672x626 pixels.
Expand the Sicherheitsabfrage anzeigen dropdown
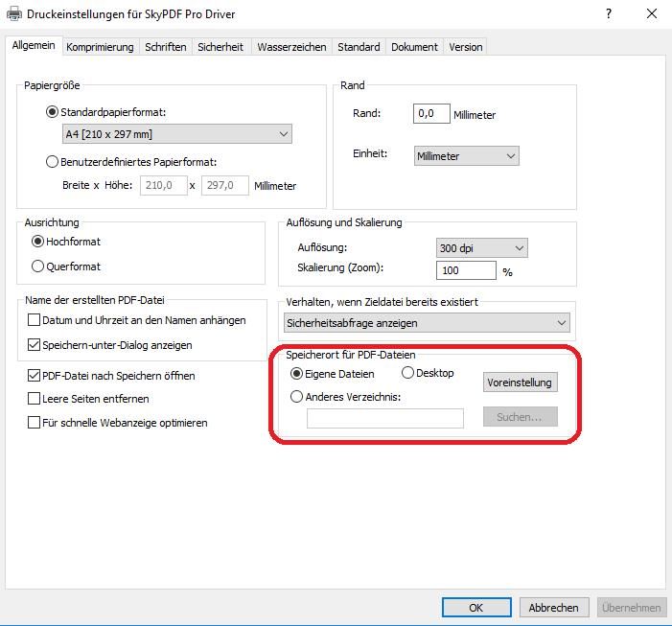click(427, 323)
